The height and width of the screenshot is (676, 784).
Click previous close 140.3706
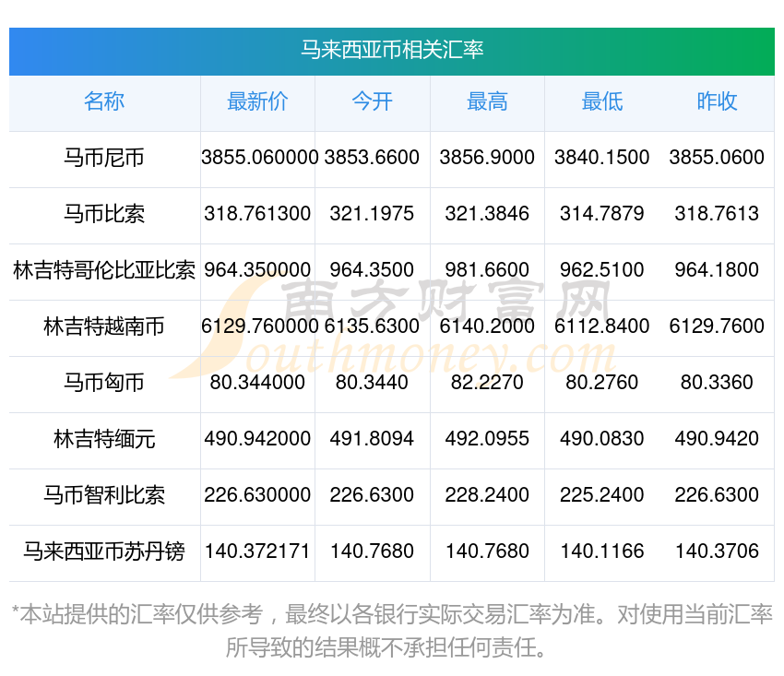point(717,551)
